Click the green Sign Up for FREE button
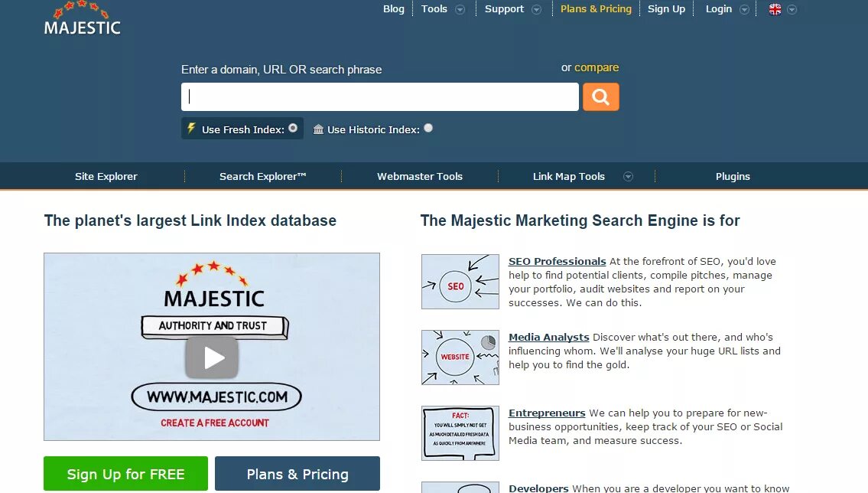This screenshot has width=868, height=493. [x=125, y=474]
